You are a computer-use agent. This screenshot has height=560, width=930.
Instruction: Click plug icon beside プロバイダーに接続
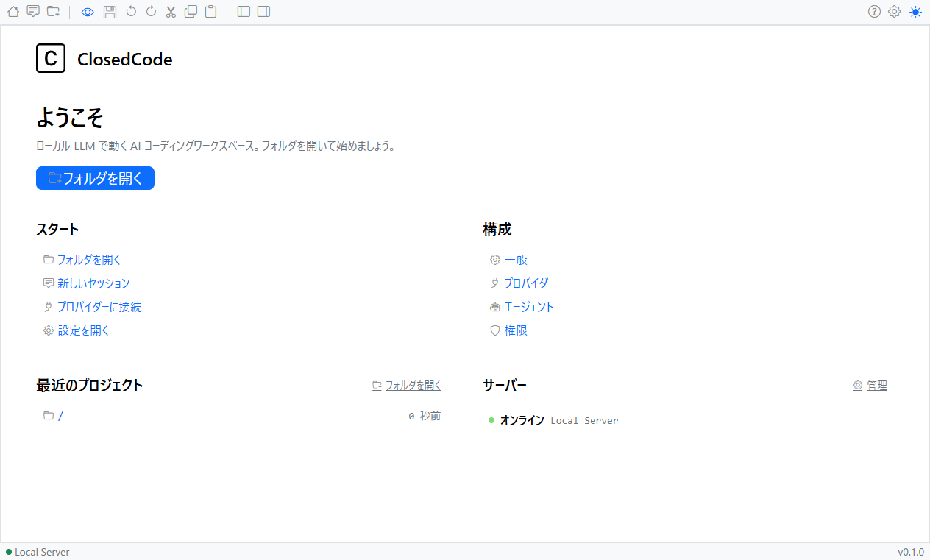(49, 307)
